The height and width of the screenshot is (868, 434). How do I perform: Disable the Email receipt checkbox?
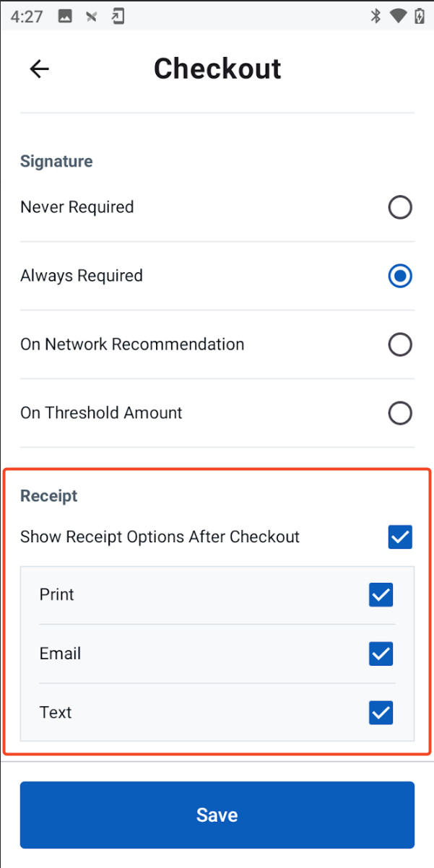(x=381, y=654)
